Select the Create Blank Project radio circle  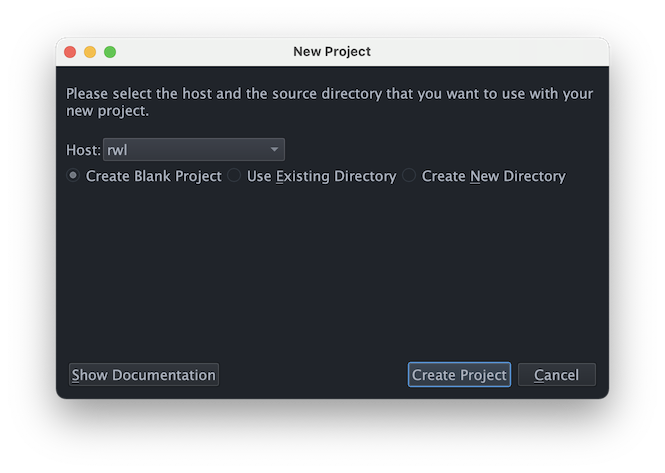pyautogui.click(x=73, y=176)
